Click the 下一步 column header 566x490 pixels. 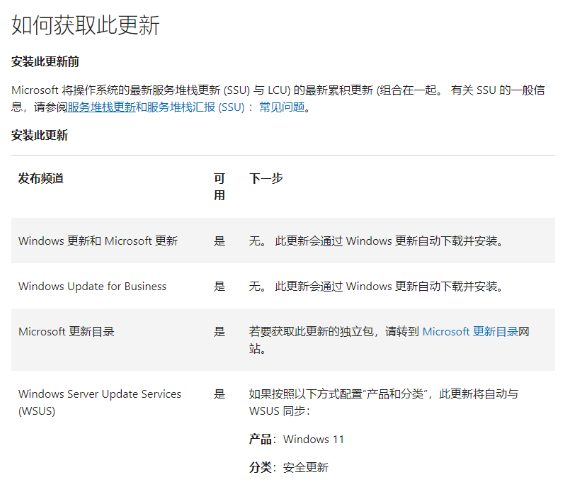coord(266,178)
